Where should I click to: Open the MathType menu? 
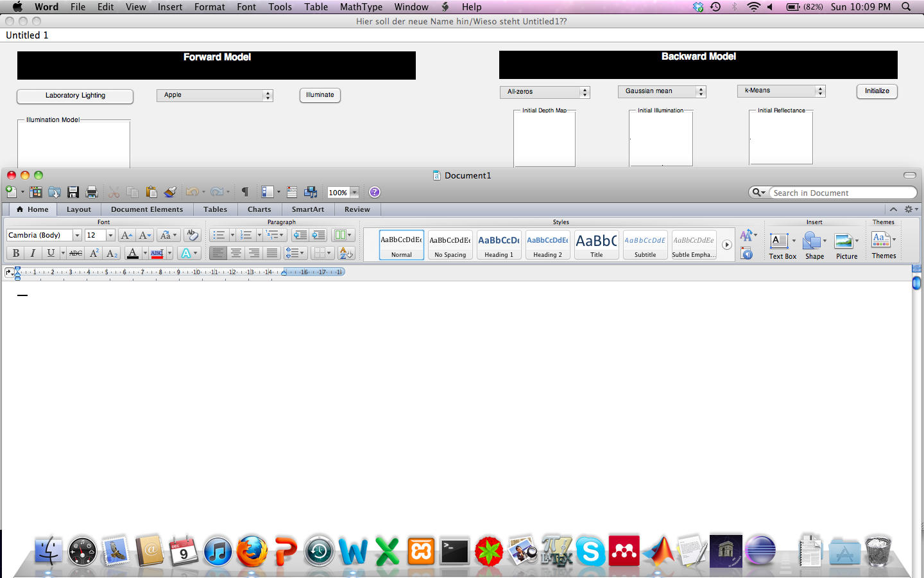tap(361, 7)
